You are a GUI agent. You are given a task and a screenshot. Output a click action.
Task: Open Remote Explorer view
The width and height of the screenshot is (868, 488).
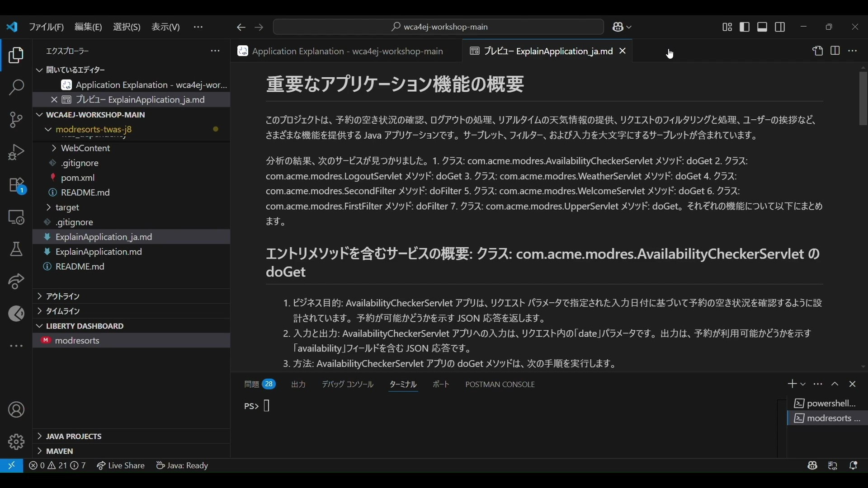[16, 217]
